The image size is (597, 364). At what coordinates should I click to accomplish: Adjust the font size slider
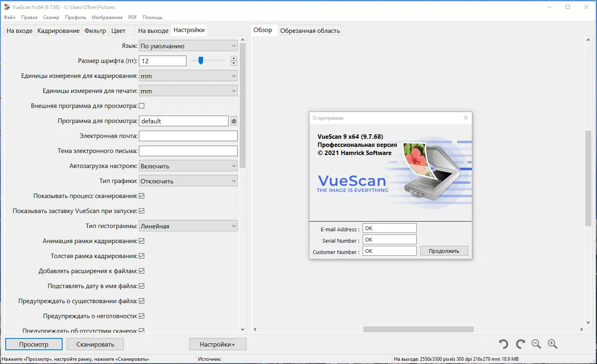click(201, 60)
